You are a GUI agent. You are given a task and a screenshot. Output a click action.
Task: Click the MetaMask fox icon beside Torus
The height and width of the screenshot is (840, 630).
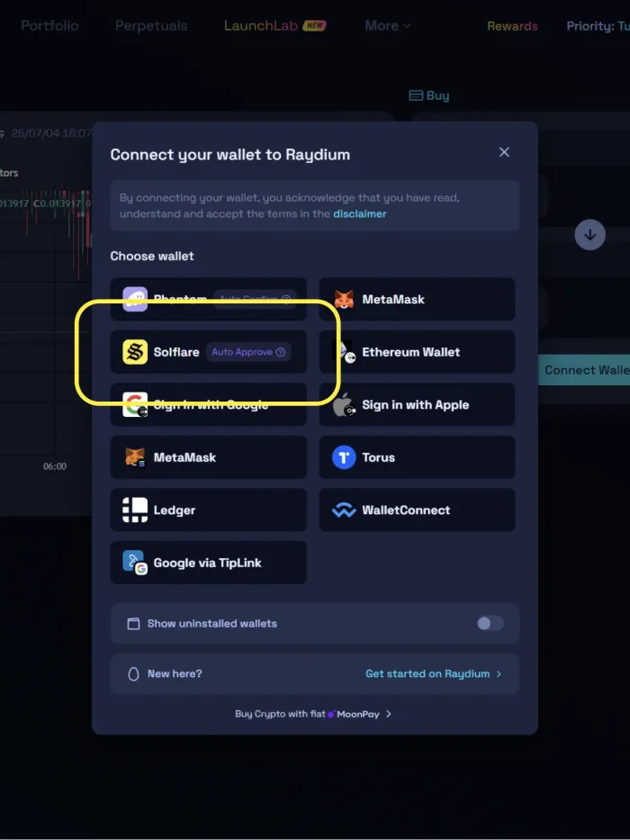click(135, 457)
